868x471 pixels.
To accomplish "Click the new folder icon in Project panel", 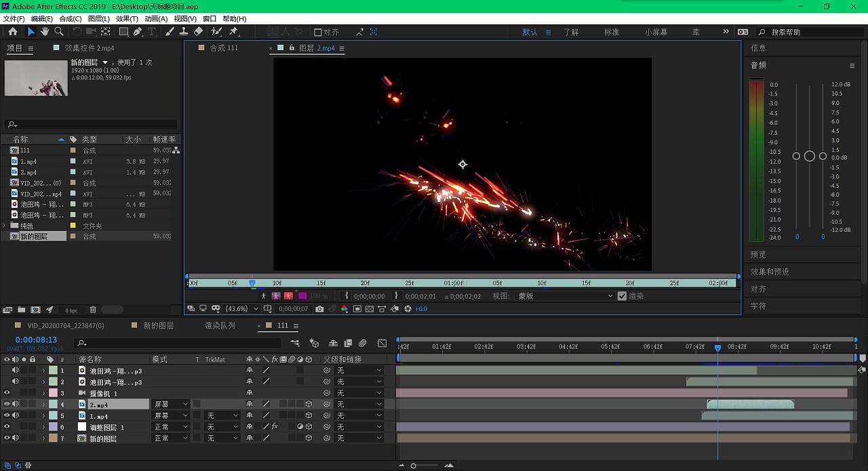I will (x=22, y=310).
